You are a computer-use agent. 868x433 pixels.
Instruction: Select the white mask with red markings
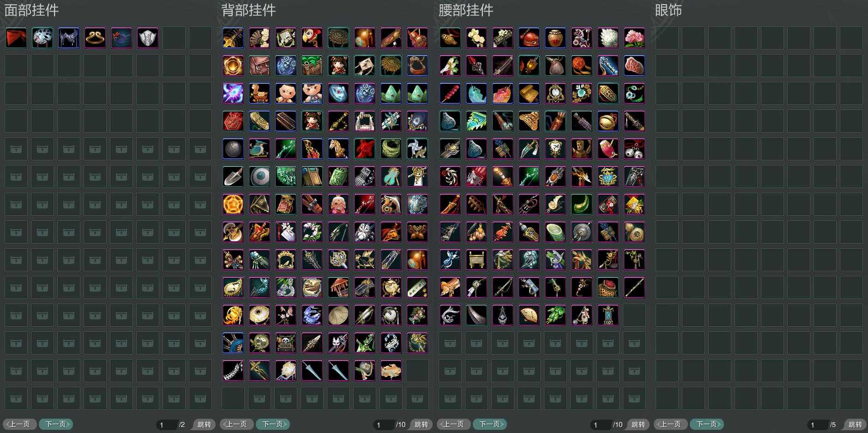coord(42,38)
